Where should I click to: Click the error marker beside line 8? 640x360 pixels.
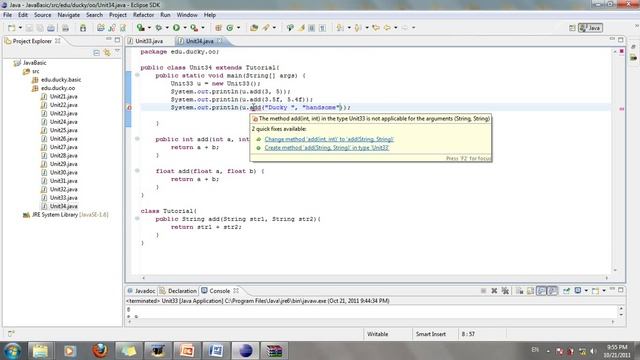point(129,108)
